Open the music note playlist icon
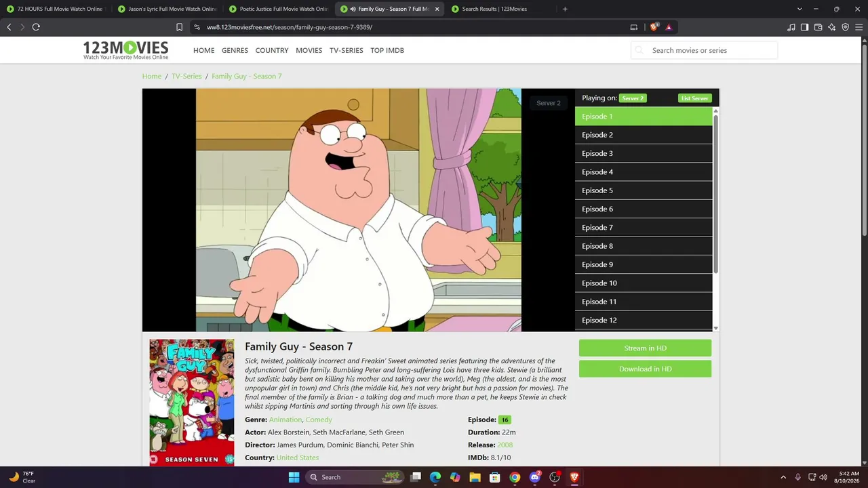The width and height of the screenshot is (868, 488). 791,27
